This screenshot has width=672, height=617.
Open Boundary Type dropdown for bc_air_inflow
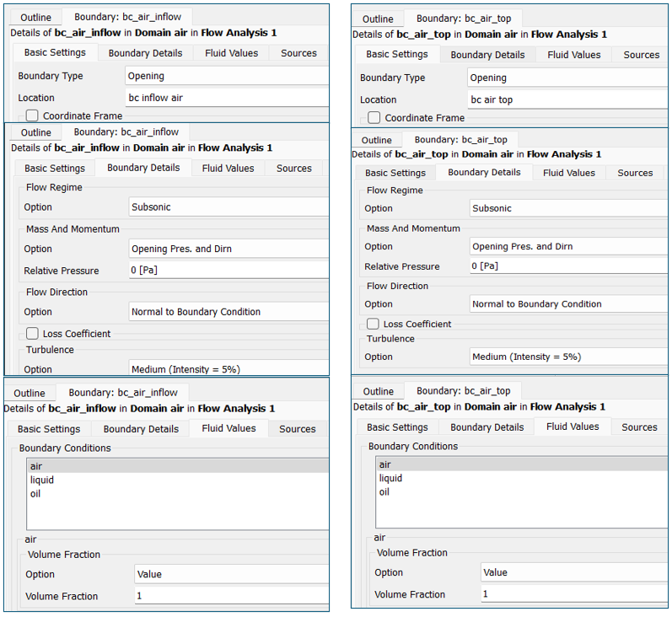pos(227,76)
